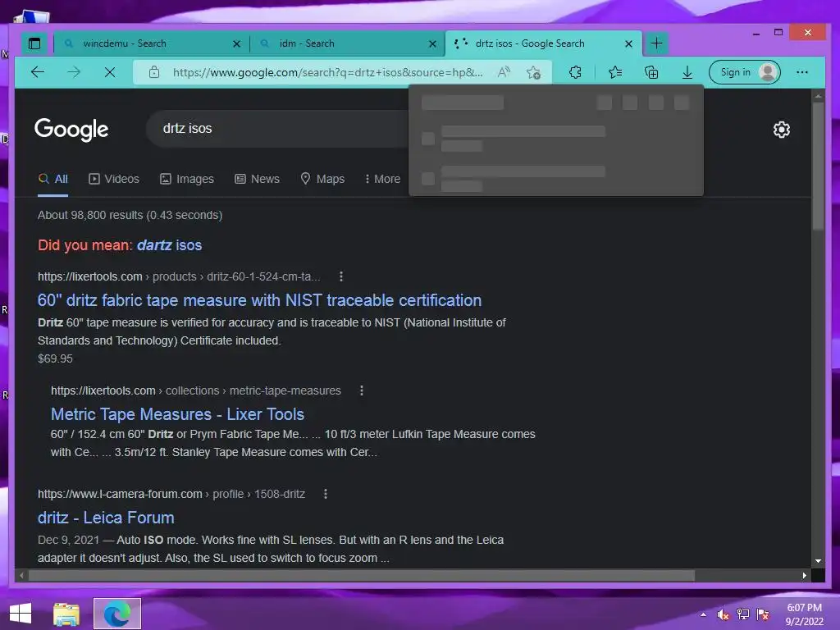Click the suggested search dartz isos
The image size is (840, 630).
click(169, 245)
